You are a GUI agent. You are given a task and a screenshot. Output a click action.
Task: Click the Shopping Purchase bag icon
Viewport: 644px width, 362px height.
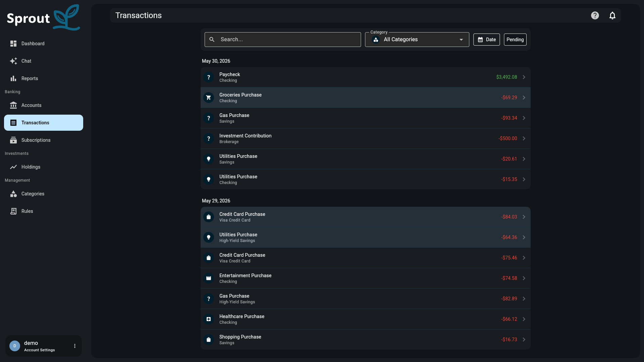209,340
